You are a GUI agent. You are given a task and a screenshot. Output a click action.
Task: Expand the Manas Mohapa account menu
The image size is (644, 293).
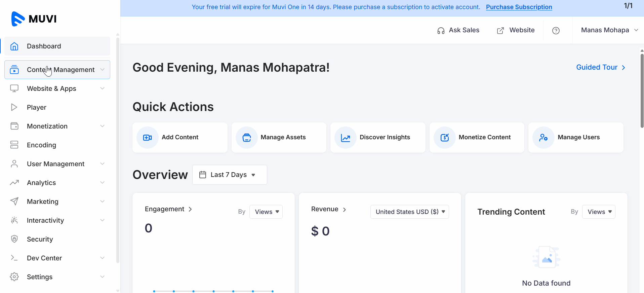[609, 30]
